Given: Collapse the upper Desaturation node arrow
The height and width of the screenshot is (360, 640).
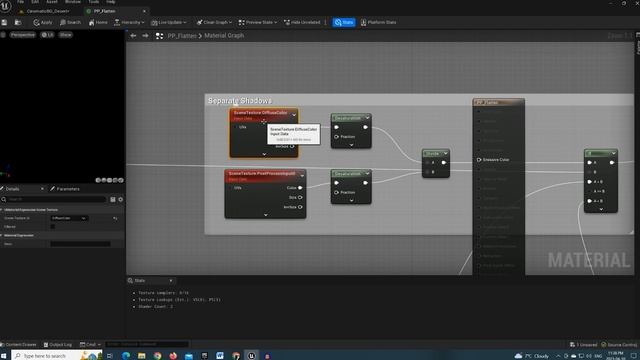Looking at the screenshot, I should click(367, 118).
